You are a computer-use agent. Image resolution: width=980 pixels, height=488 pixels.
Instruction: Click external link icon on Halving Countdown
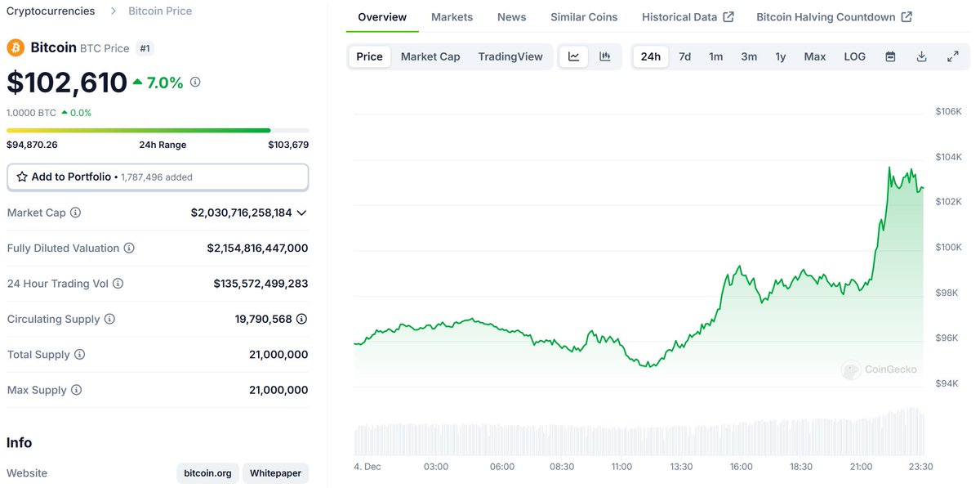point(906,17)
